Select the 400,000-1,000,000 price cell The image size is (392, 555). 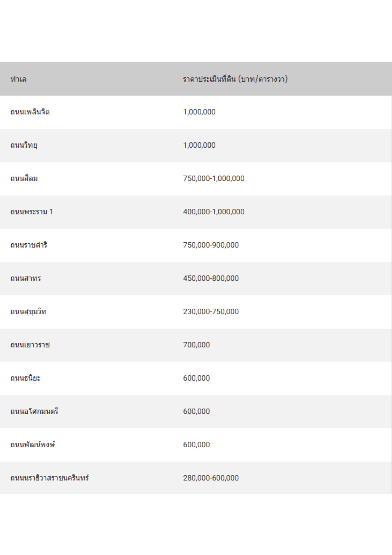213,212
